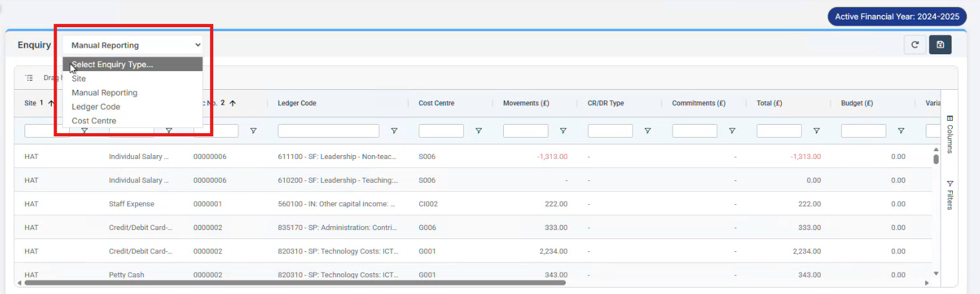This screenshot has width=980, height=294.
Task: Expand the Filters side panel
Action: pos(950,194)
